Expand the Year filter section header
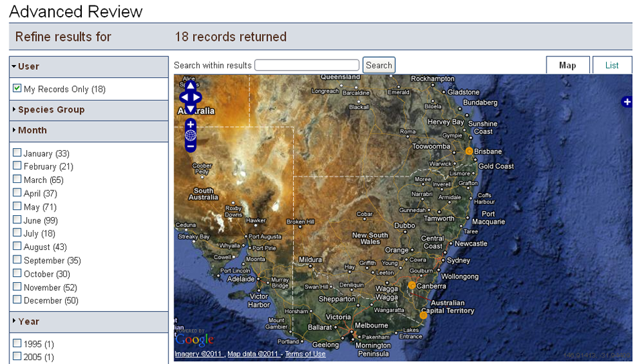This screenshot has height=364, width=637. click(x=28, y=322)
